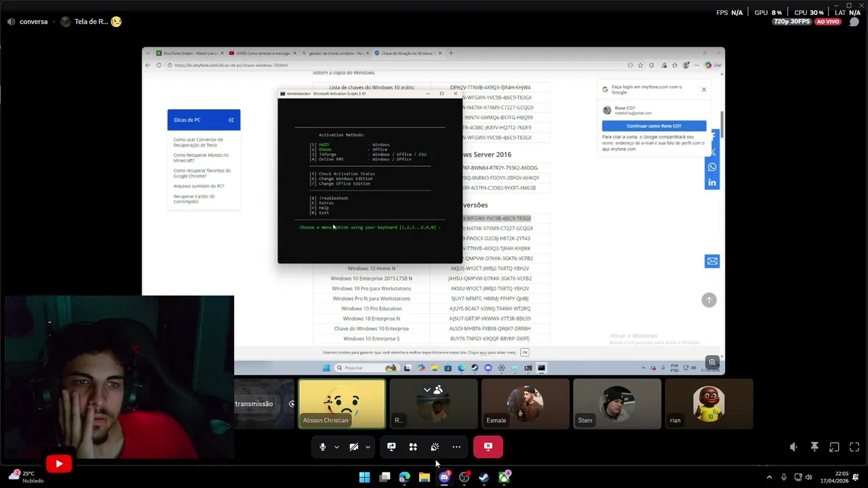
Task: Open Recuperar Cartão SD Corrompido link
Action: 194,199
